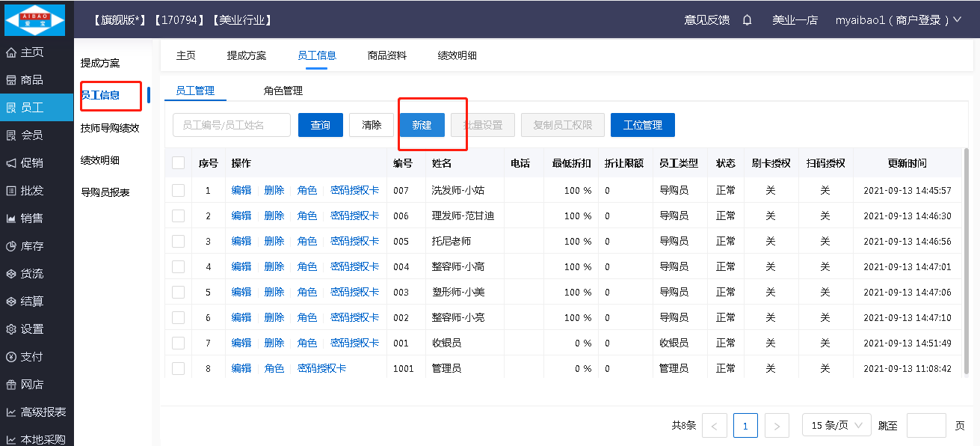Viewport: 980px width, 446px height.
Task: Click the 清除 clear button
Action: pos(372,125)
